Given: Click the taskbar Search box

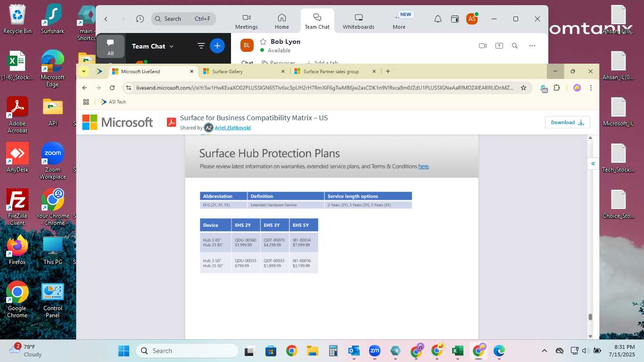Looking at the screenshot, I should pyautogui.click(x=187, y=351).
